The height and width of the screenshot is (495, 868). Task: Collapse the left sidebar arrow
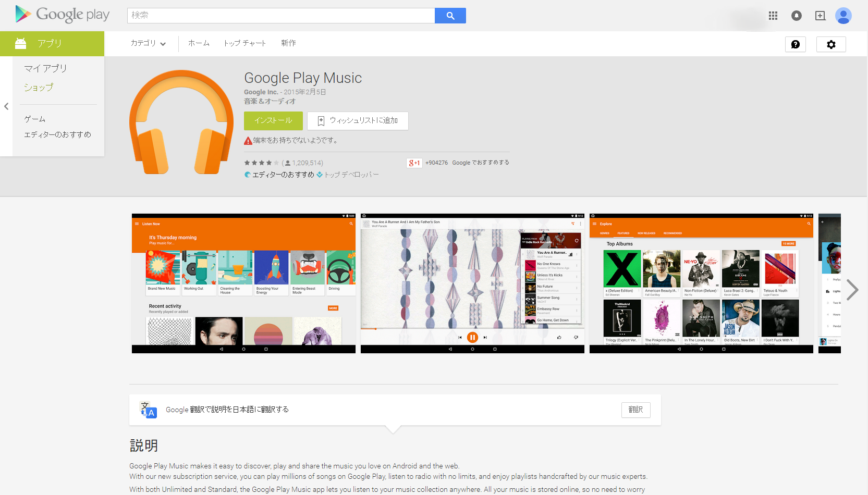(6, 106)
